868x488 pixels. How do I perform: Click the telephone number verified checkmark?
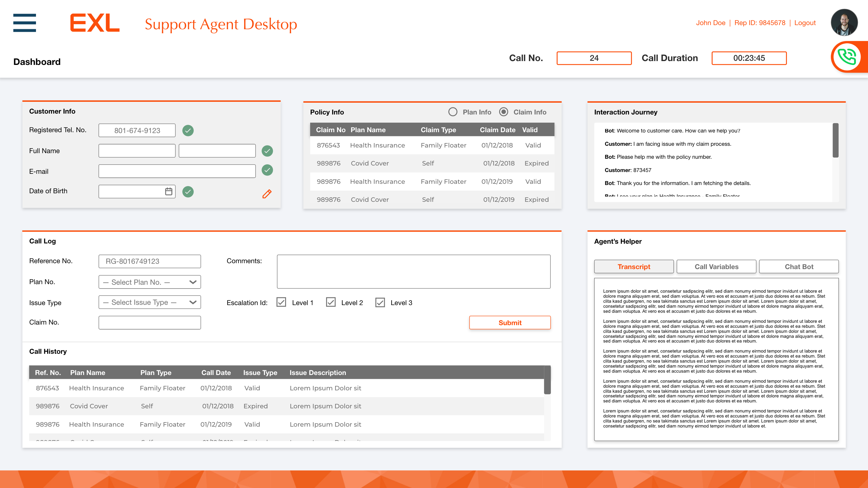pos(188,130)
